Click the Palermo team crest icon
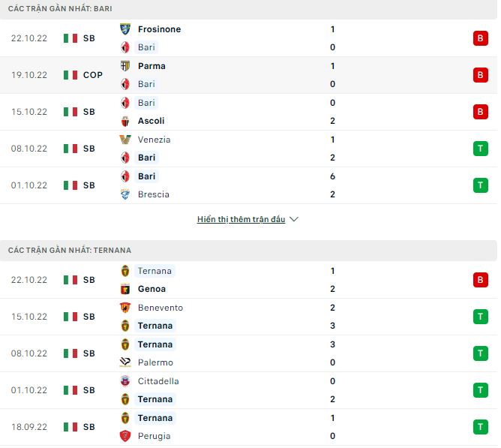Image resolution: width=501 pixels, height=448 pixels. pos(125,362)
